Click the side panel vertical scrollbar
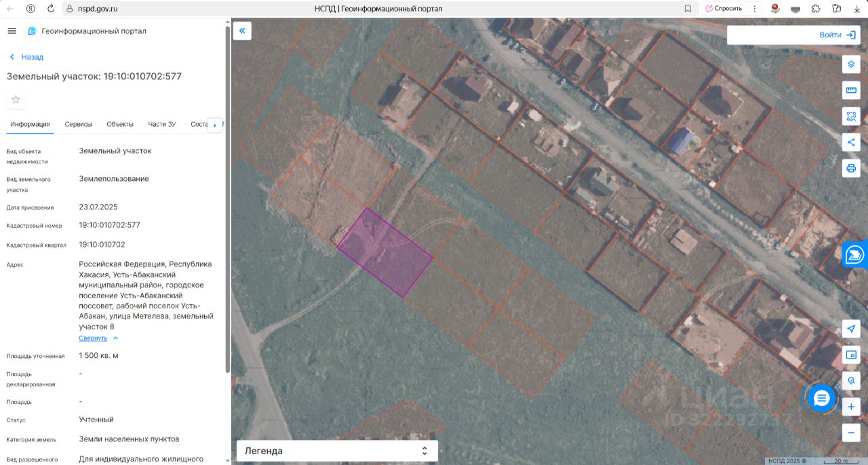 pos(227,200)
